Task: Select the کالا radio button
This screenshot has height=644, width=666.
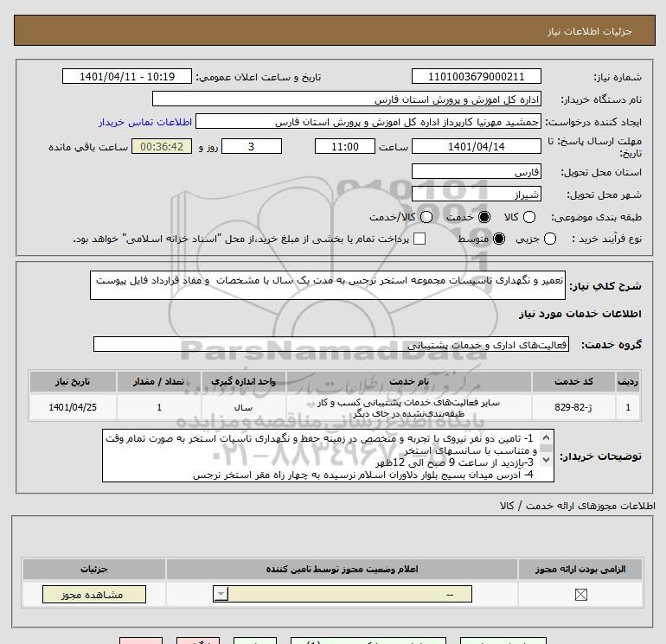Action: click(529, 217)
